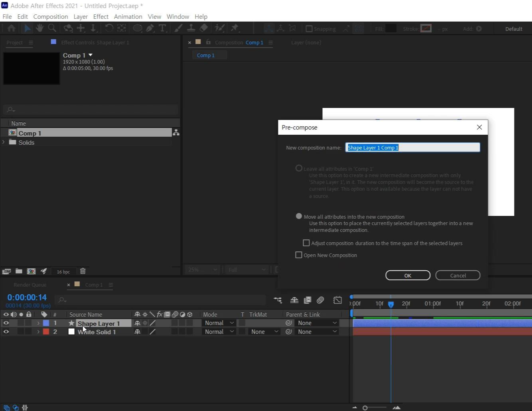
Task: Open Mode dropdown for Shape Layer 1
Action: click(219, 323)
